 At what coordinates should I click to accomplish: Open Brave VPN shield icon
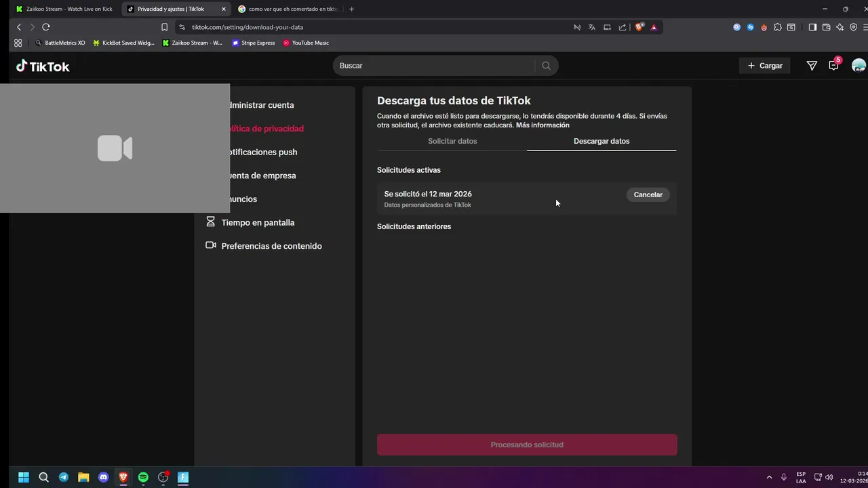853,27
